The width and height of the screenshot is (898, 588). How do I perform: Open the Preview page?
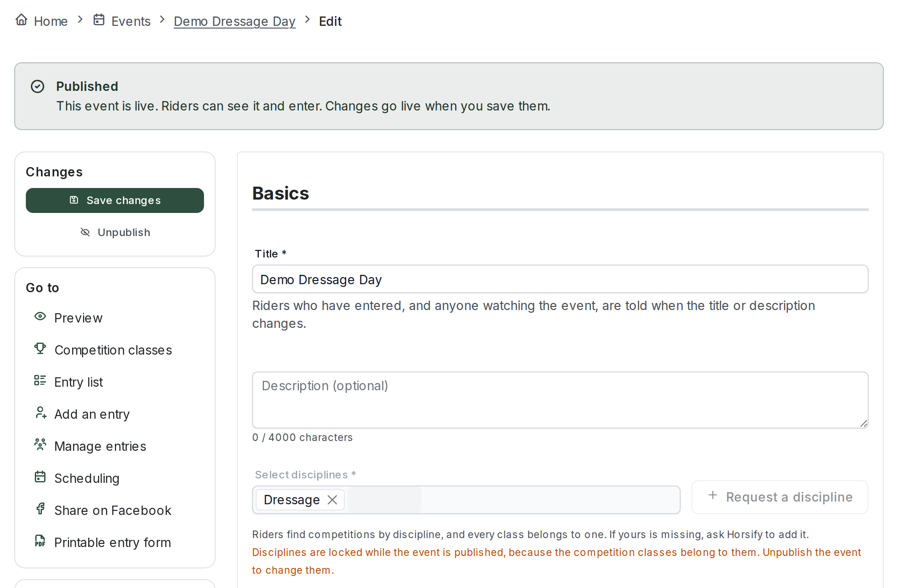pyautogui.click(x=115, y=318)
